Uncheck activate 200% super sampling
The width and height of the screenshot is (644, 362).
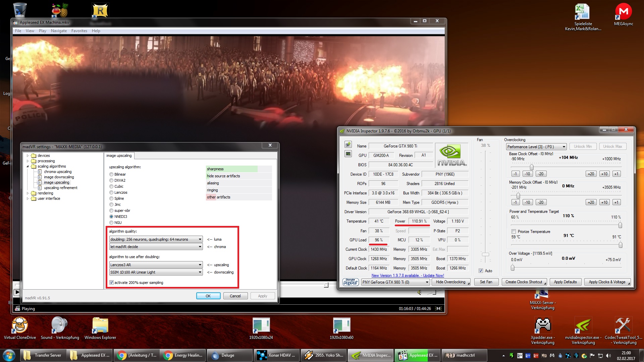pos(112,283)
